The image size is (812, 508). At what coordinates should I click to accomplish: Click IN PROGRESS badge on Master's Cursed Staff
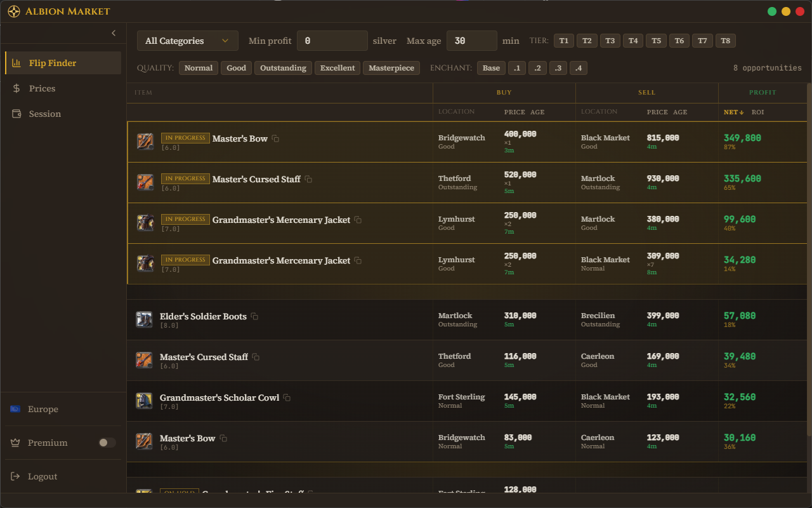pyautogui.click(x=185, y=178)
